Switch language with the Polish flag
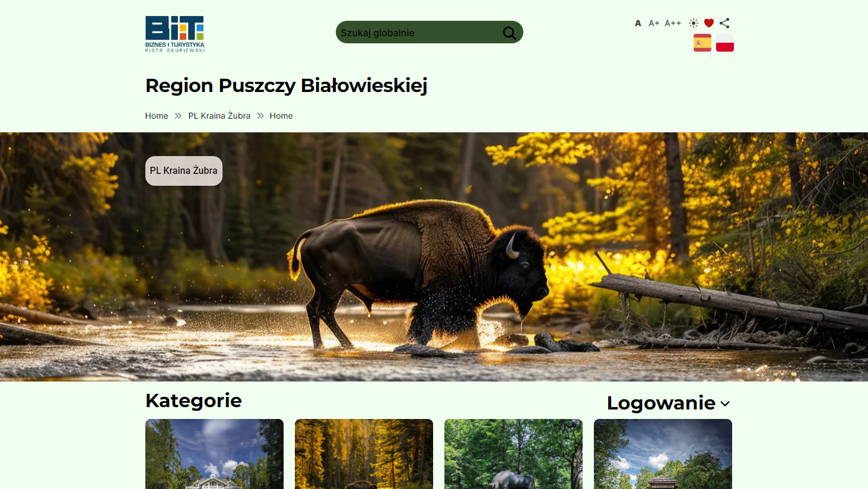The width and height of the screenshot is (868, 489). click(725, 43)
